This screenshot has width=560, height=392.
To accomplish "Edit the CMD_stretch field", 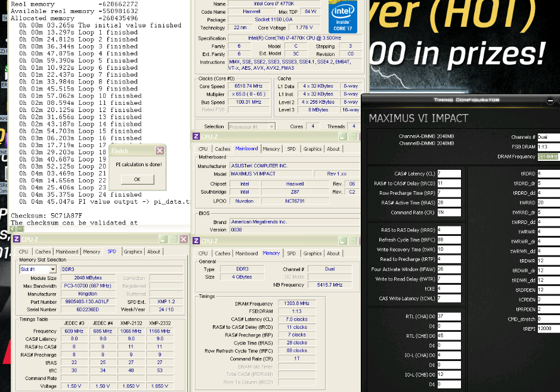I will 549,319.
